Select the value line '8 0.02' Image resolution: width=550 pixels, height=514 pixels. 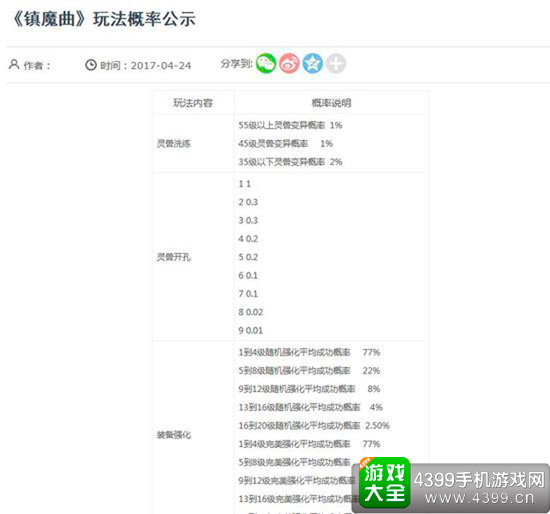pos(250,312)
